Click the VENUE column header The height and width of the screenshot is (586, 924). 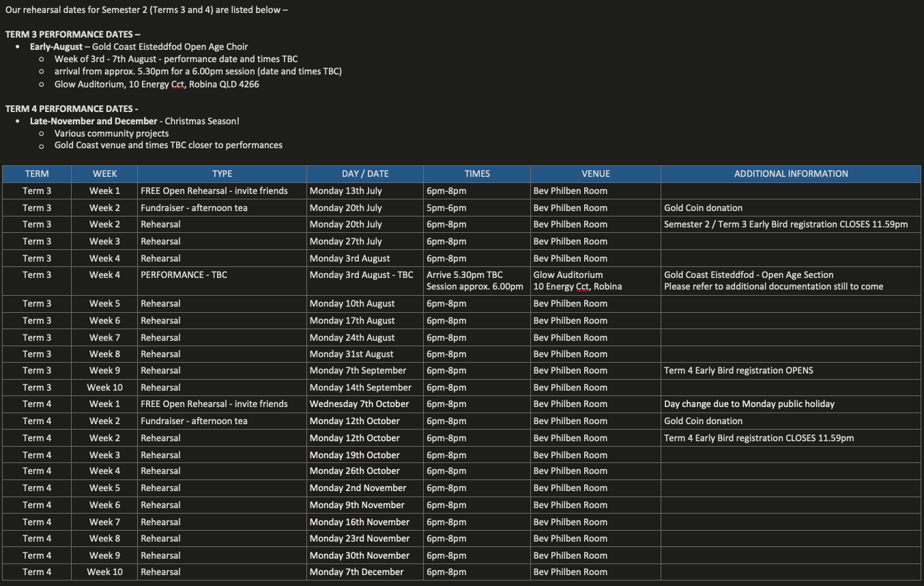coord(596,174)
